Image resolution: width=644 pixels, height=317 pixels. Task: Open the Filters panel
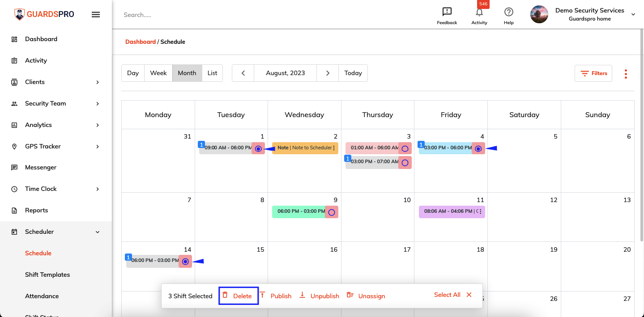593,73
